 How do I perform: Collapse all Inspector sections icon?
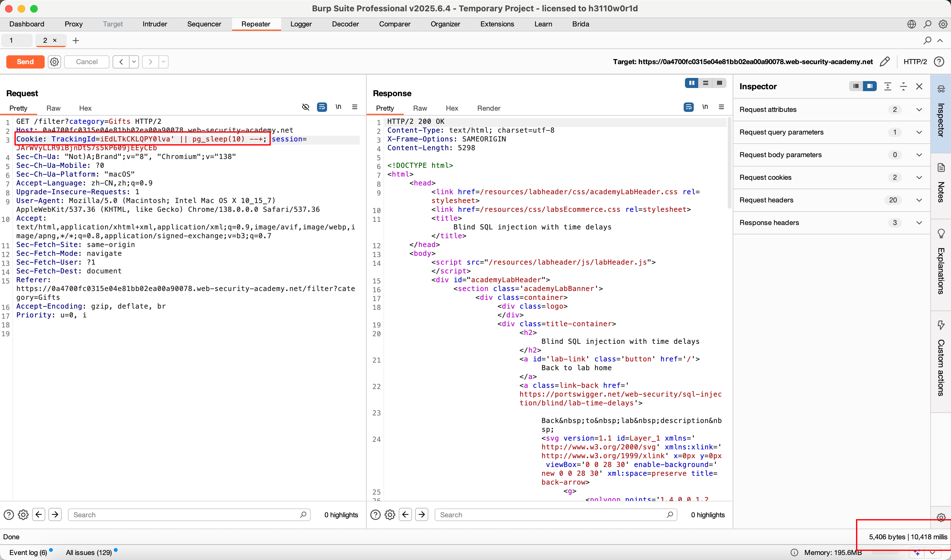click(904, 86)
